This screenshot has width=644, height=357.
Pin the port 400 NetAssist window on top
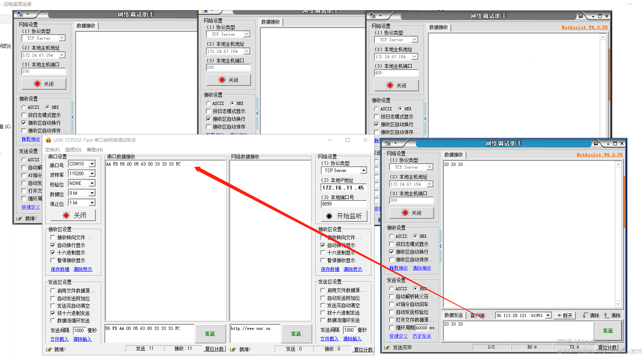click(x=580, y=16)
